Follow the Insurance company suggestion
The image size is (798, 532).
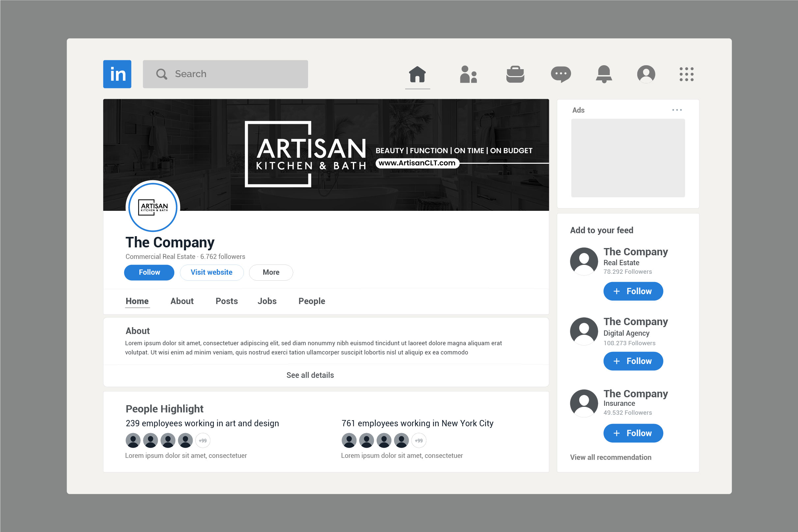633,433
